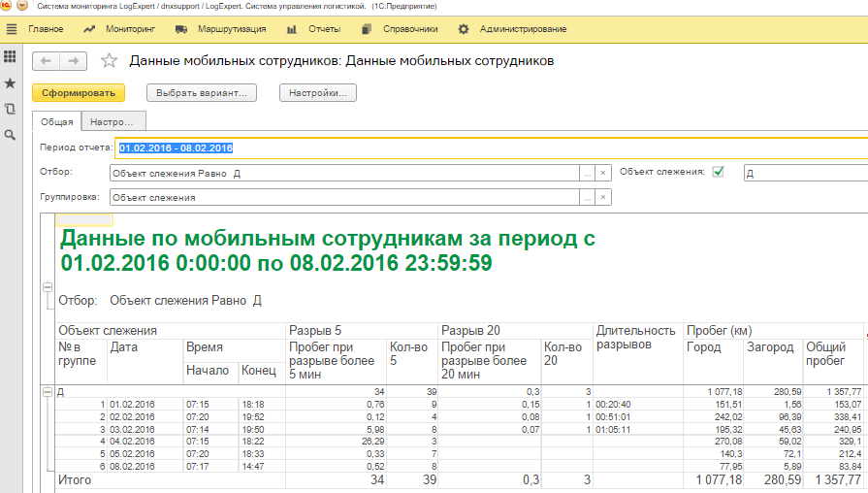Select the Итого row label
Screen dimensions: 868x493
tap(75, 479)
